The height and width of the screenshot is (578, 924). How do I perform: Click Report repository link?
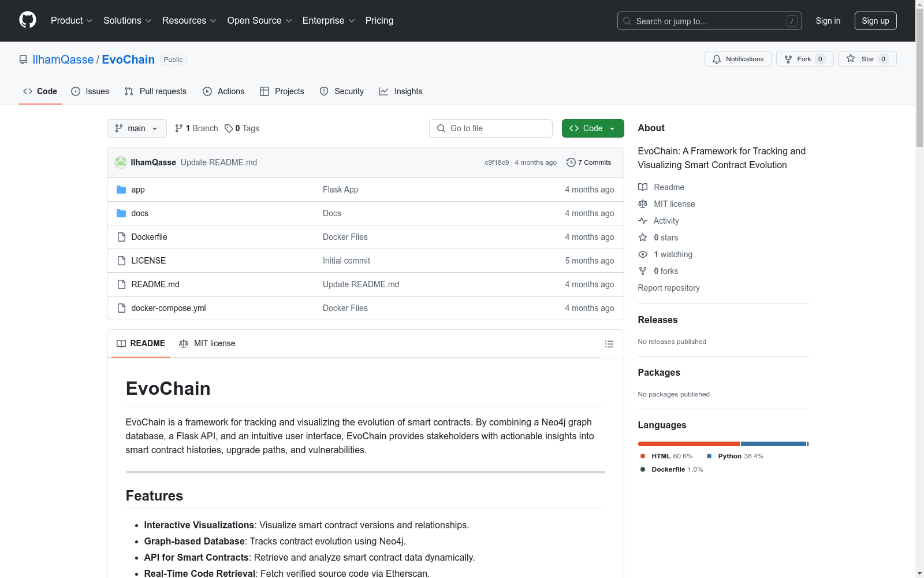click(669, 288)
